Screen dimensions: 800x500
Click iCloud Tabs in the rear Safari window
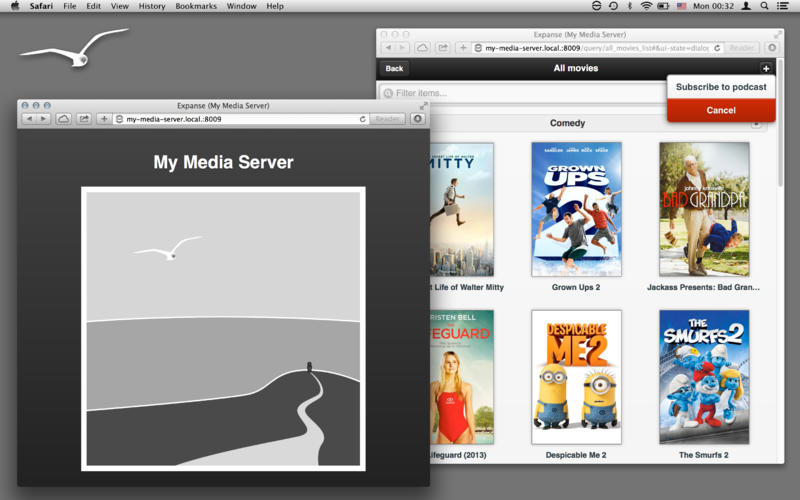pos(422,48)
